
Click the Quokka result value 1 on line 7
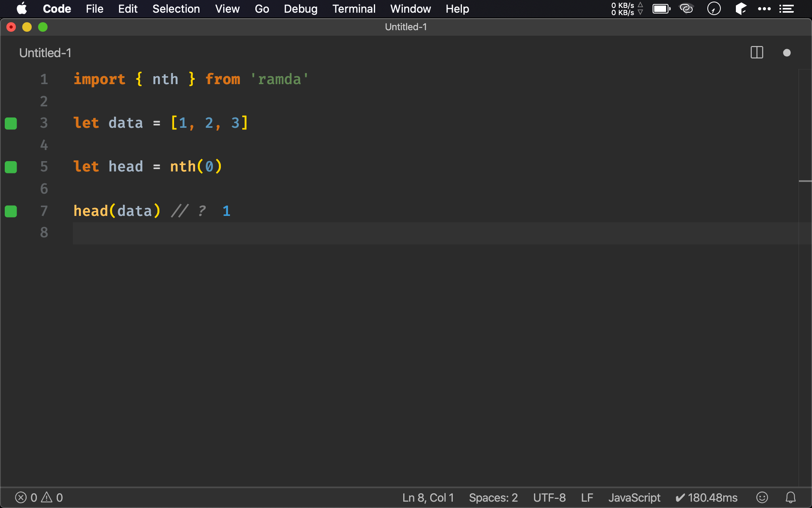(226, 211)
